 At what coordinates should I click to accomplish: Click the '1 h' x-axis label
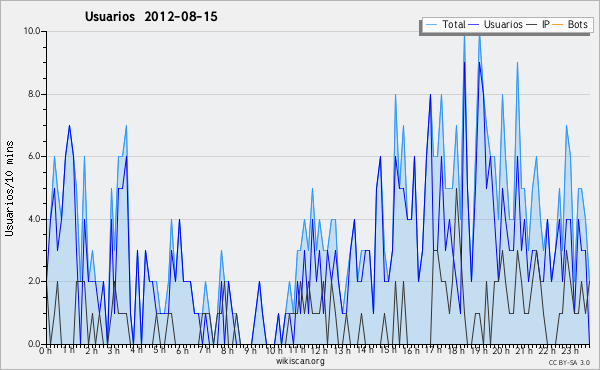(69, 350)
